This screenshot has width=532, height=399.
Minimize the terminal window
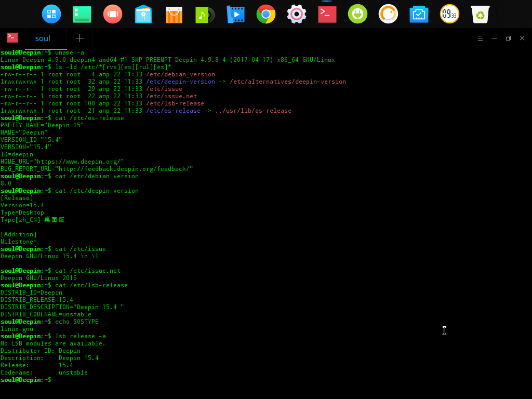click(x=495, y=38)
